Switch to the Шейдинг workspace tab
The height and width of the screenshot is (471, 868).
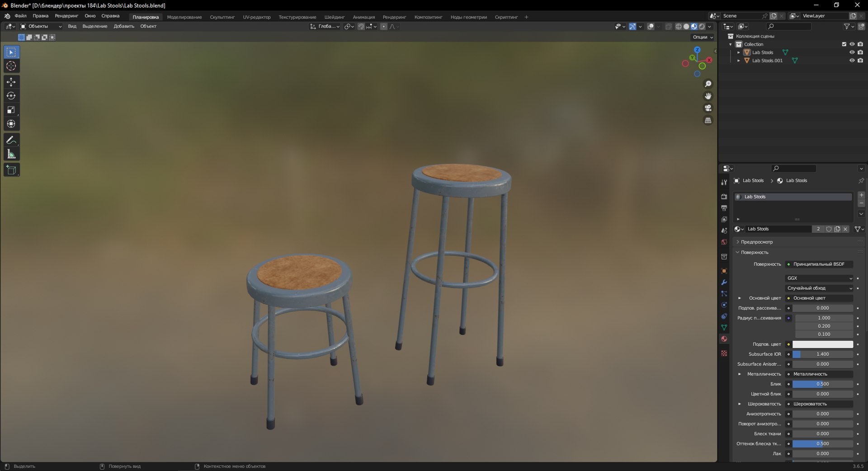click(335, 17)
